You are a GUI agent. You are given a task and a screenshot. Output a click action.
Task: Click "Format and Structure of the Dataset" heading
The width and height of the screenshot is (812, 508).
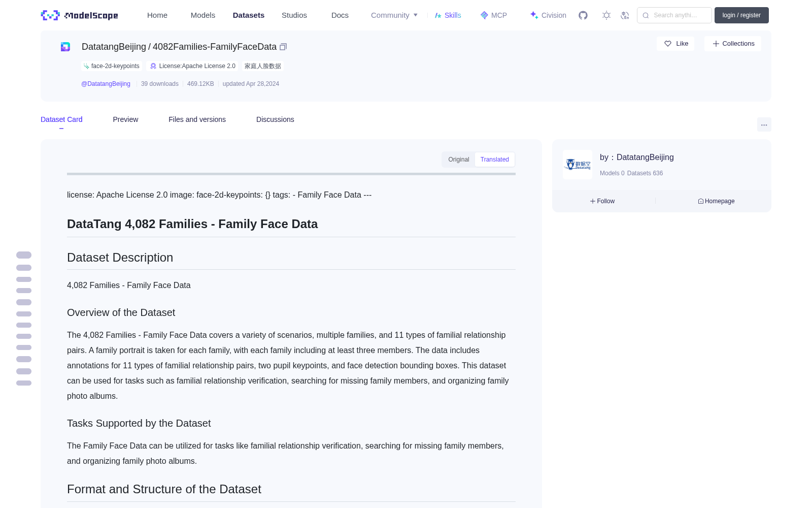click(164, 489)
